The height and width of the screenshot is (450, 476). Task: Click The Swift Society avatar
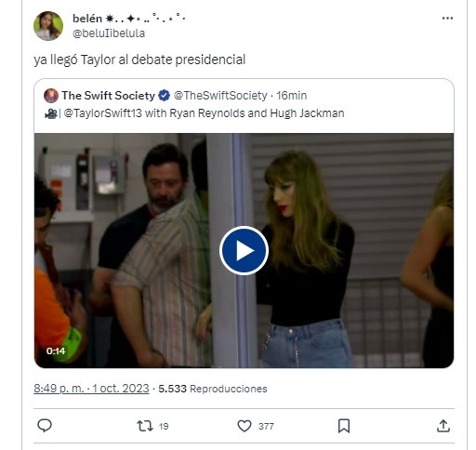click(x=51, y=96)
